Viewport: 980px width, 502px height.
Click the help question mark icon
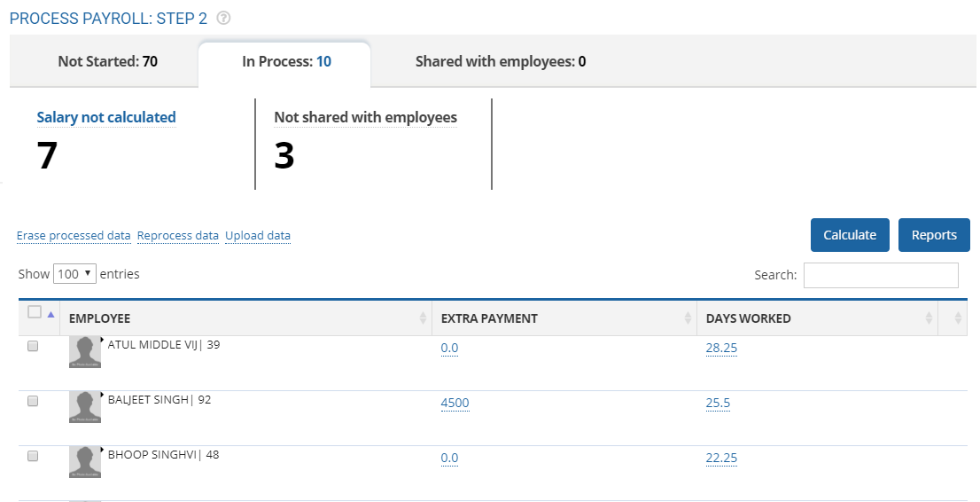pyautogui.click(x=224, y=18)
